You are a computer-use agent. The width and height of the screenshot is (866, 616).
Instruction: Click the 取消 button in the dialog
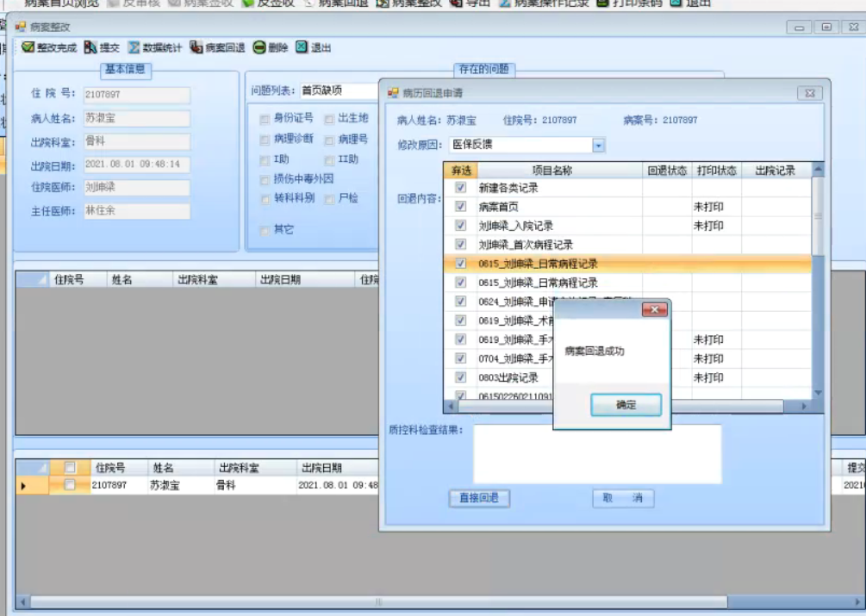623,498
